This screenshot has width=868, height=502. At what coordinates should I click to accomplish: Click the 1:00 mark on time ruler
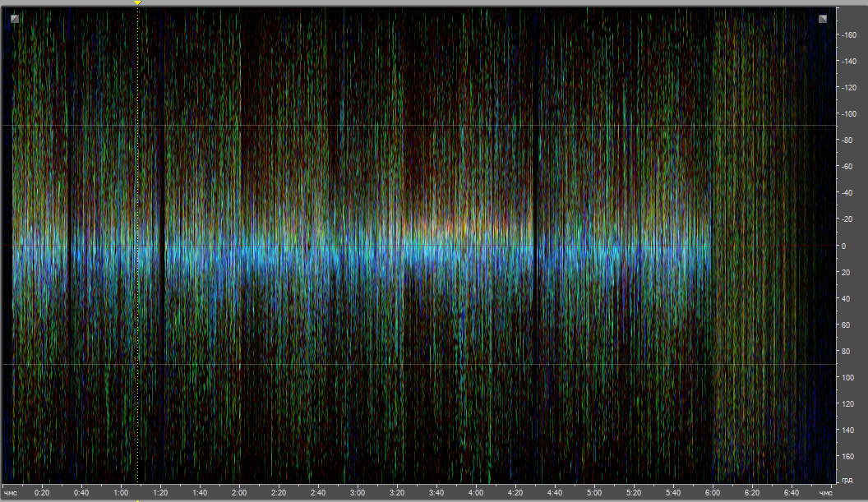(121, 492)
